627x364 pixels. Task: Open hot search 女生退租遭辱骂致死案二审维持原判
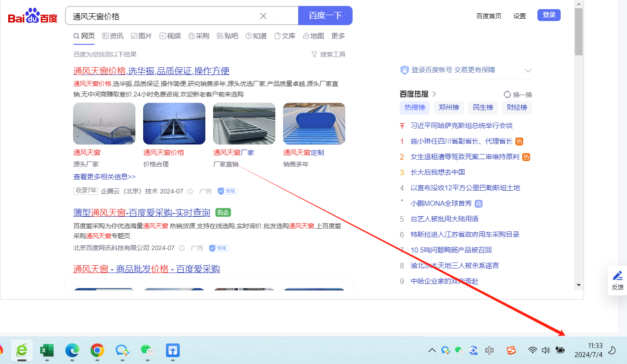(465, 157)
